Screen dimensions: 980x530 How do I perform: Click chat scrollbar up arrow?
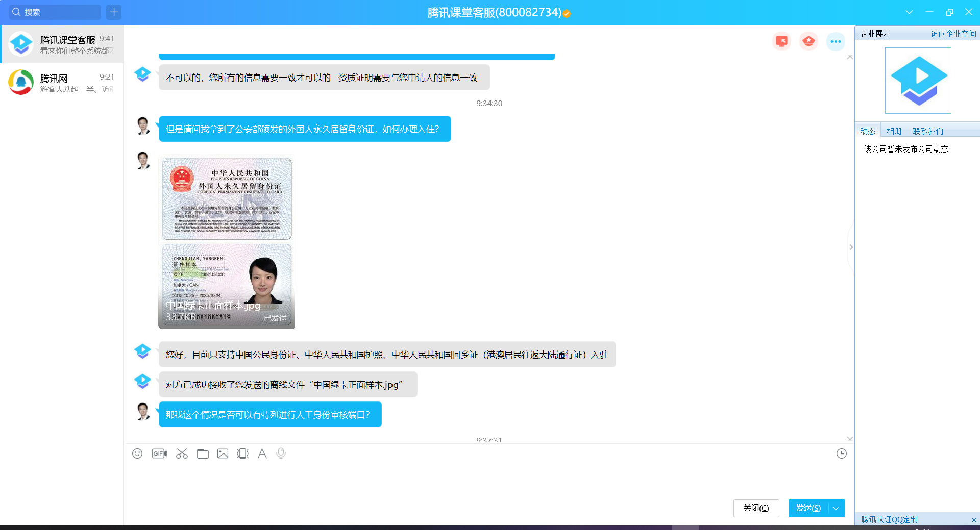[850, 57]
